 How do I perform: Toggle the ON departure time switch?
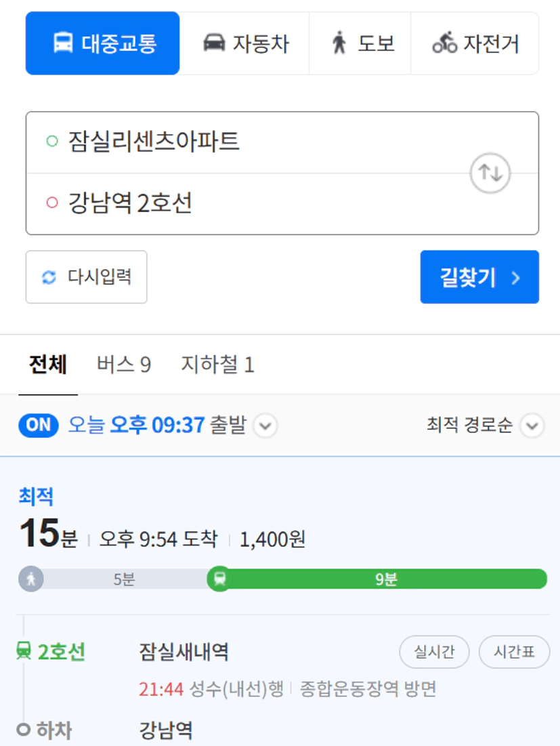coord(39,425)
